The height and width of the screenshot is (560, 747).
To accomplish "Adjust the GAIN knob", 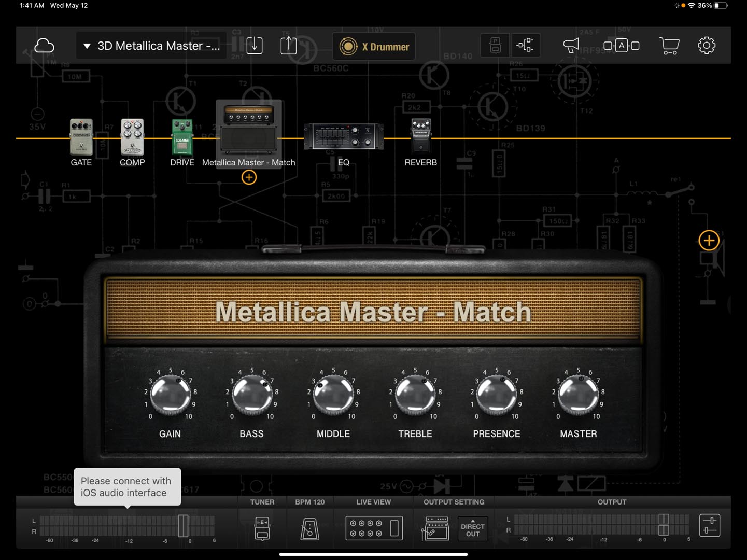I will click(x=171, y=394).
